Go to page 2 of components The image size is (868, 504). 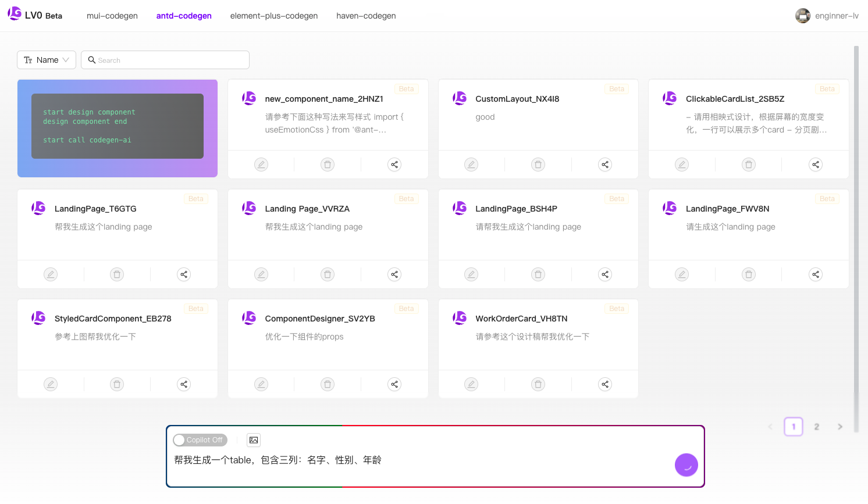(x=816, y=426)
